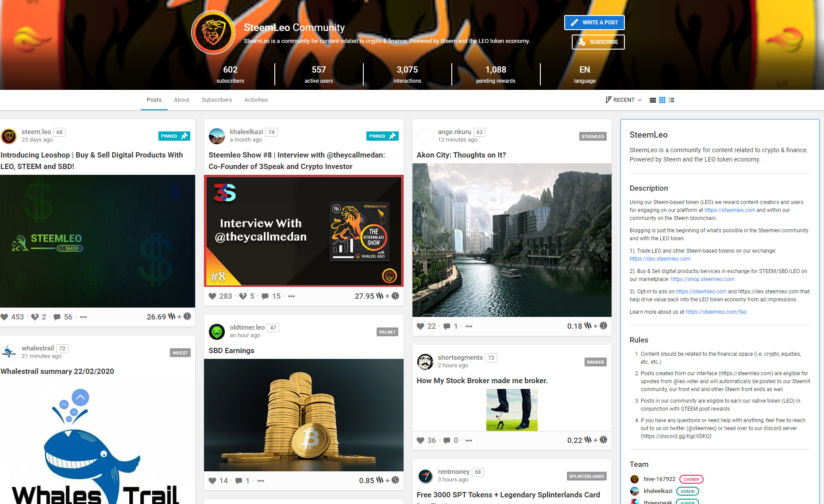The height and width of the screenshot is (504, 824).
Task: Subscribe to the SteemLeo community
Action: [598, 42]
